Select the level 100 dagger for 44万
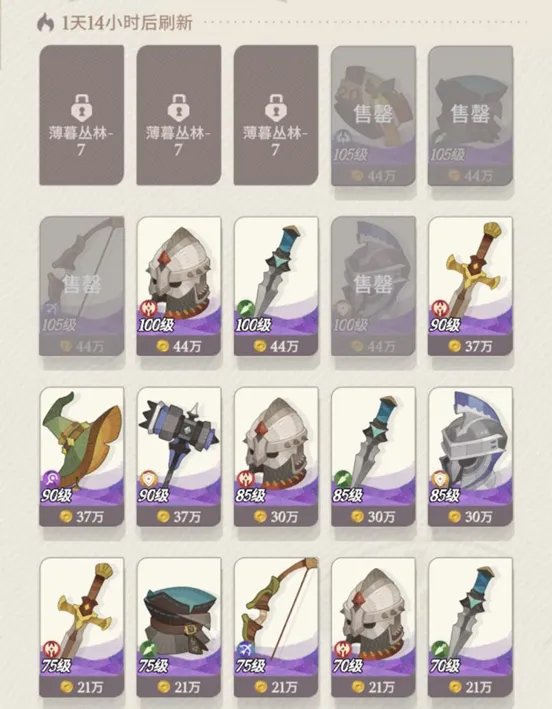 click(x=276, y=286)
